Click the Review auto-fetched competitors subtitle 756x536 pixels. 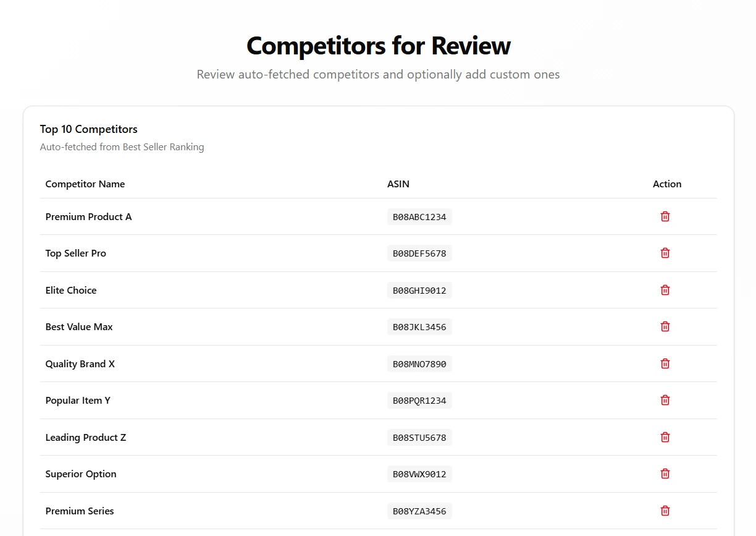pos(378,74)
